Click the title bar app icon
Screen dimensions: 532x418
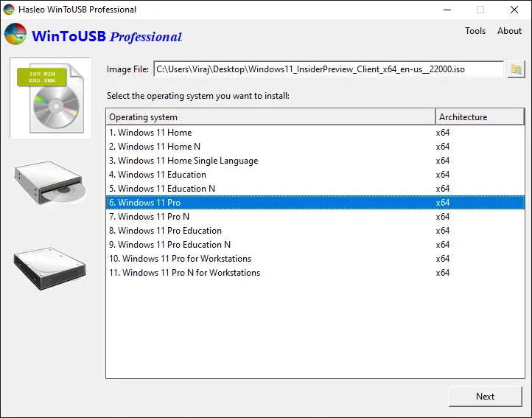[x=9, y=9]
